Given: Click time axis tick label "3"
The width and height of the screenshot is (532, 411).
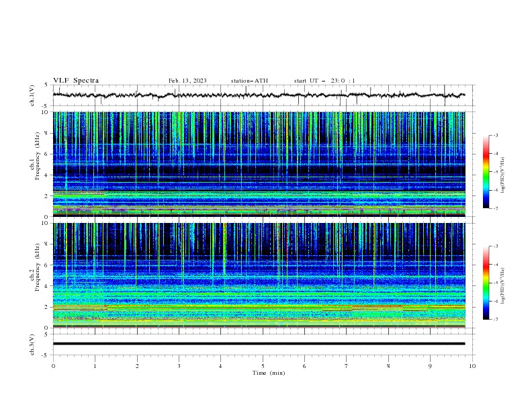Looking at the screenshot, I should pos(179,366).
